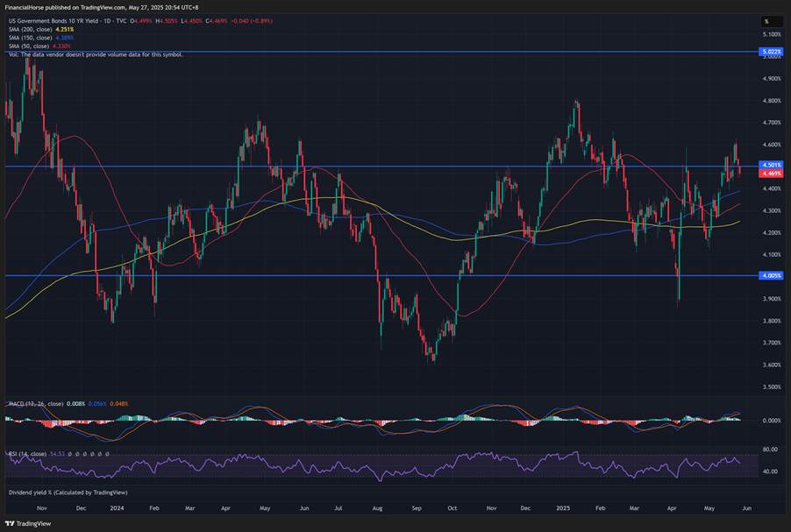
Task: Click the MACD (12, 26, close) legend
Action: click(34, 403)
